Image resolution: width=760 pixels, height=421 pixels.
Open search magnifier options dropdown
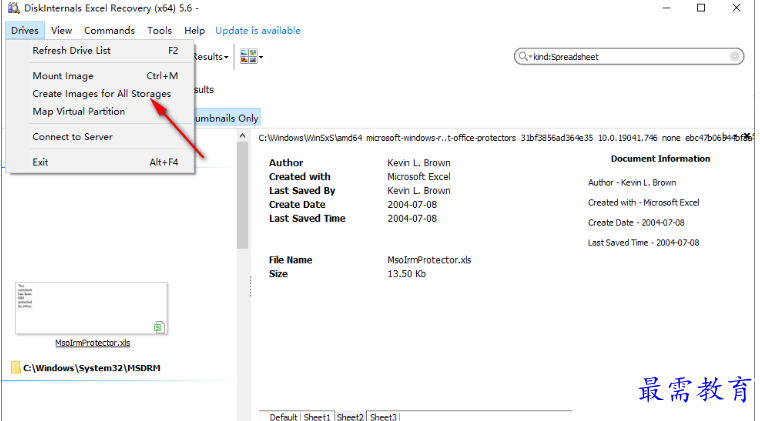(524, 57)
